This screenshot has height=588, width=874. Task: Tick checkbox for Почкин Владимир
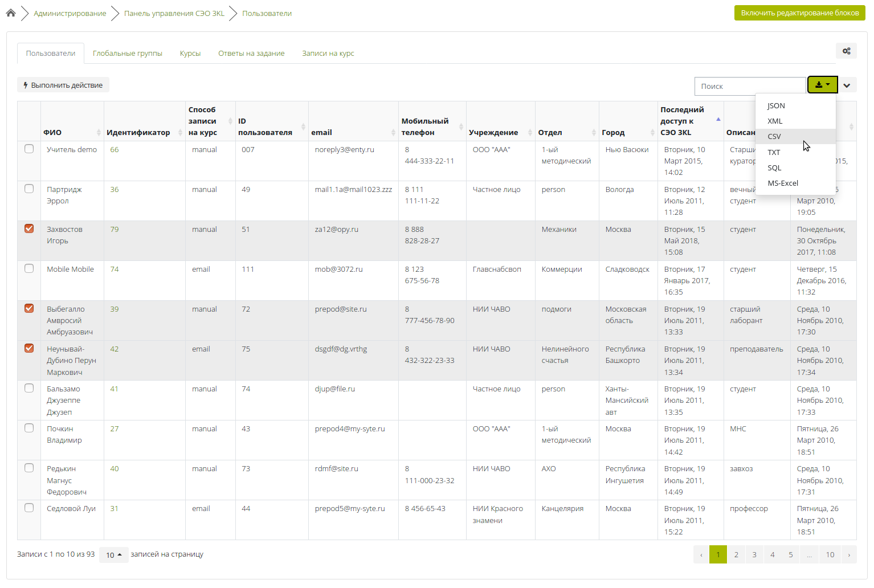tap(29, 428)
